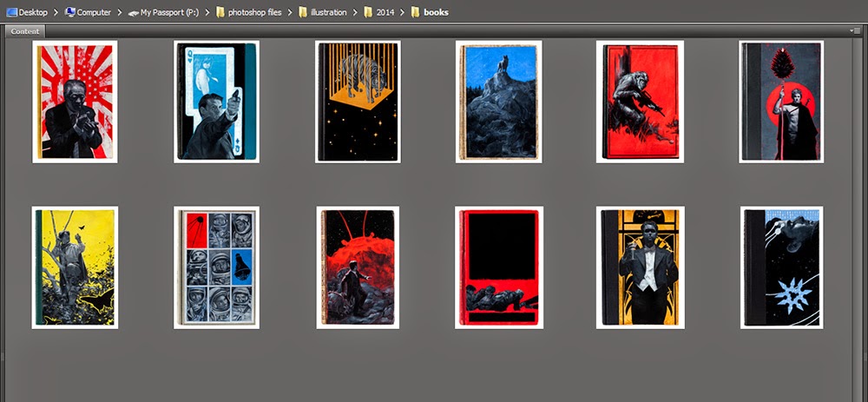
Task: Select the caged tiger among stars thumbnail
Action: point(358,102)
